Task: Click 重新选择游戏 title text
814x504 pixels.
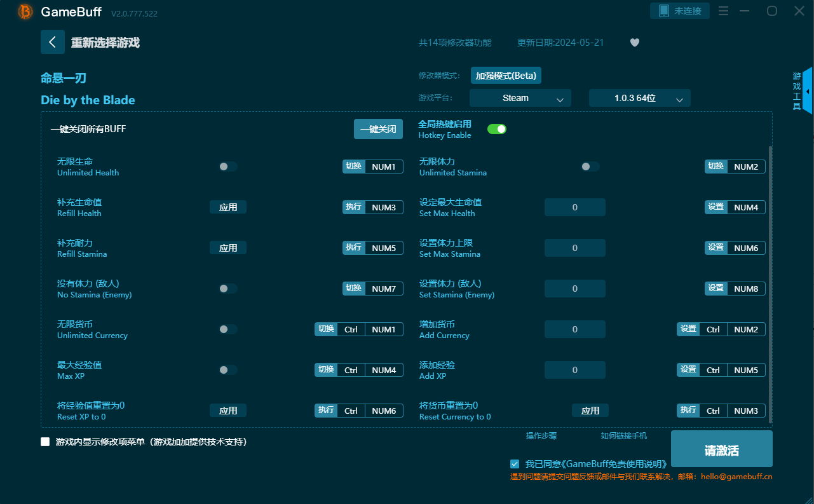Action: point(105,43)
